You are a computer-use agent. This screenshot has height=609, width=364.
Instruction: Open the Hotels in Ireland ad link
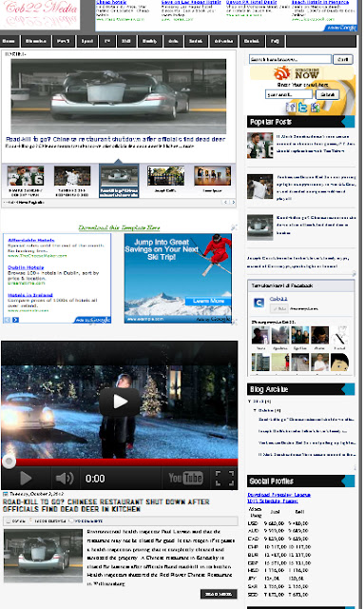(29, 295)
